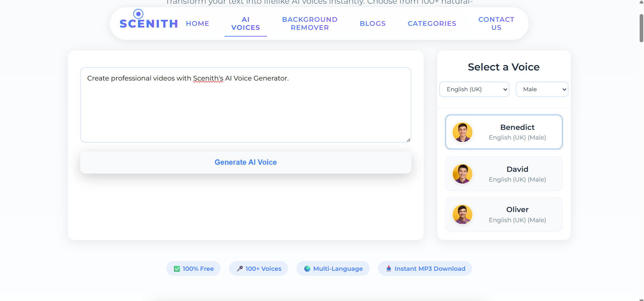
Task: Click the page vertical scrollbar thumb
Action: pos(641,28)
